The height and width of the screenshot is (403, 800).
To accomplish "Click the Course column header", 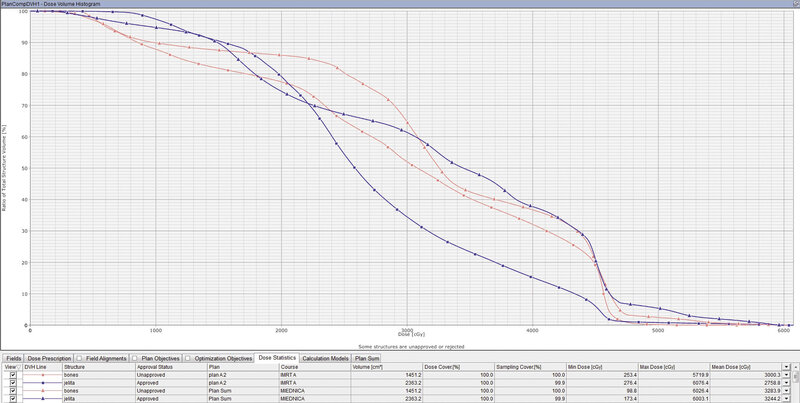I will point(315,367).
